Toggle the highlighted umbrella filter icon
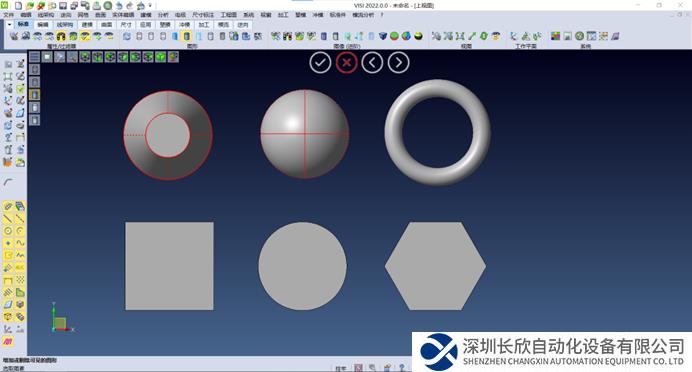Image resolution: width=692 pixels, height=372 pixels. [x=85, y=36]
